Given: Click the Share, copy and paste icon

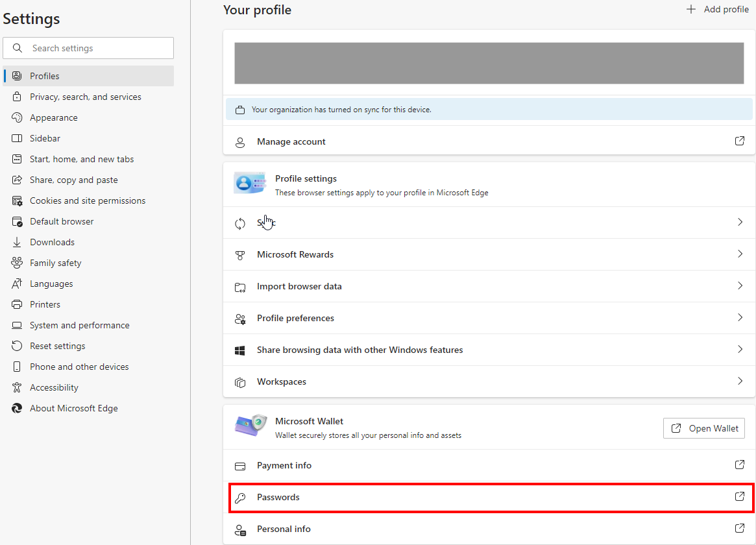Looking at the screenshot, I should point(17,180).
